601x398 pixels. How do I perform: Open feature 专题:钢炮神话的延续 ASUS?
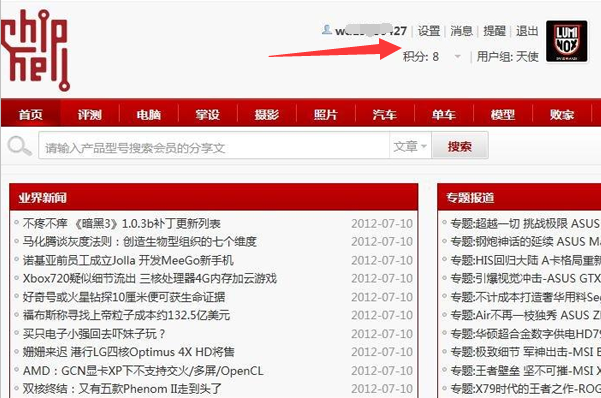[525, 242]
